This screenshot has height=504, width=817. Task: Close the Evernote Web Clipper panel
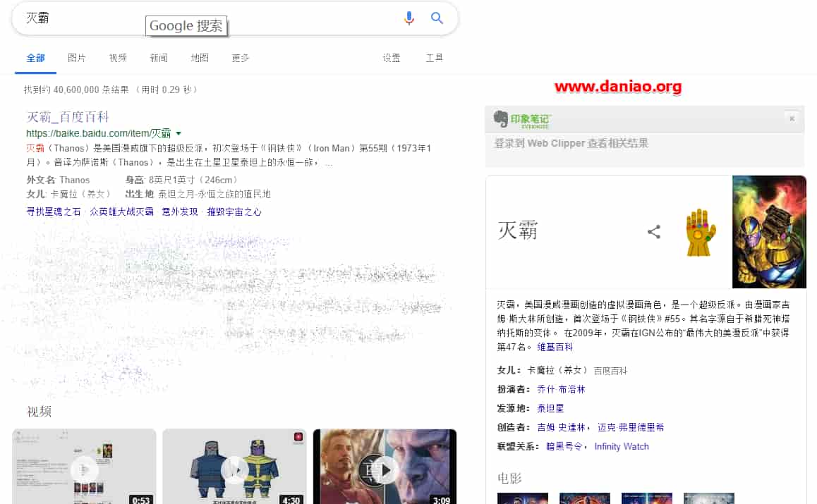click(792, 118)
